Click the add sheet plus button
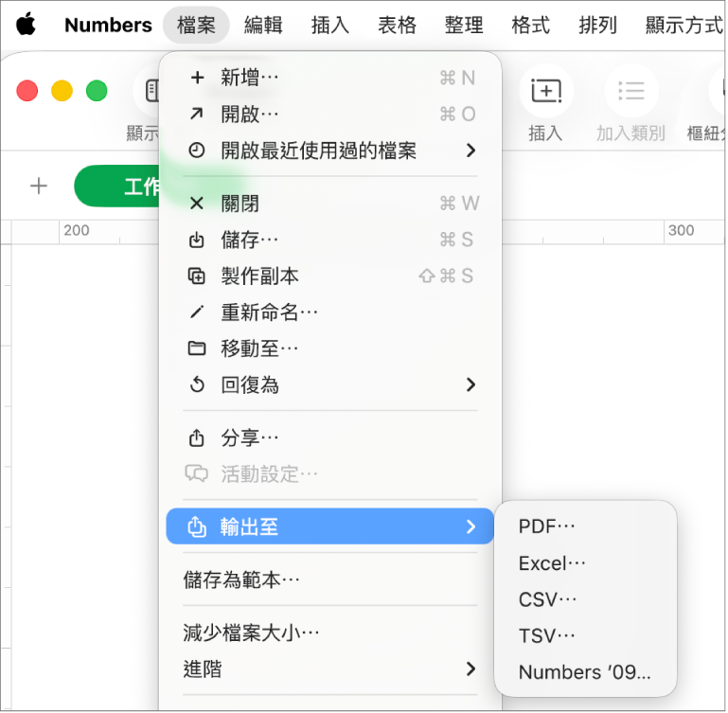The image size is (728, 713). (x=39, y=187)
